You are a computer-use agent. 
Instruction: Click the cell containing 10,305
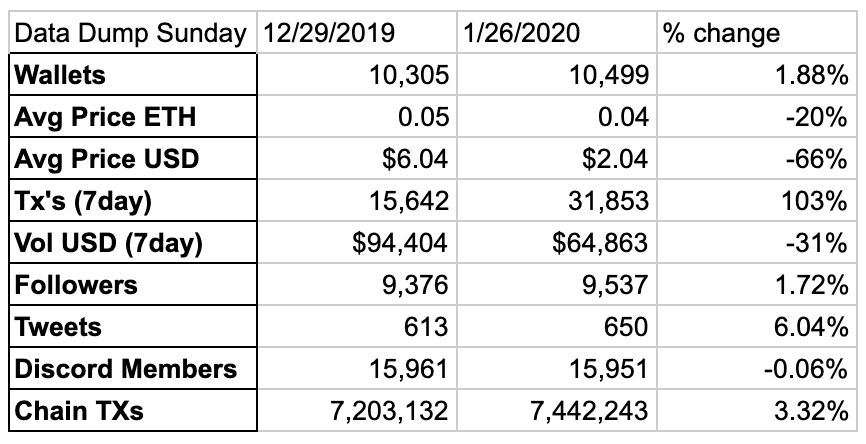(357, 75)
